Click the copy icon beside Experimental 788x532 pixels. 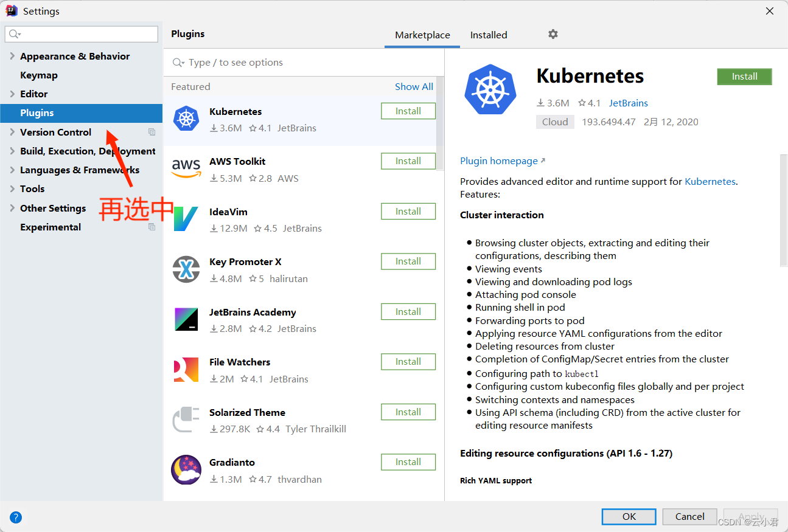(152, 227)
